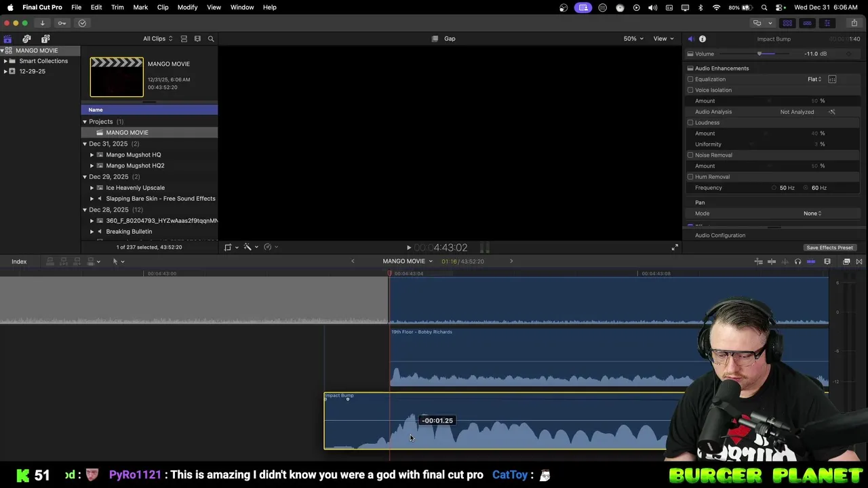Click the import media down-arrow button
Image resolution: width=868 pixels, height=488 pixels.
[42, 23]
